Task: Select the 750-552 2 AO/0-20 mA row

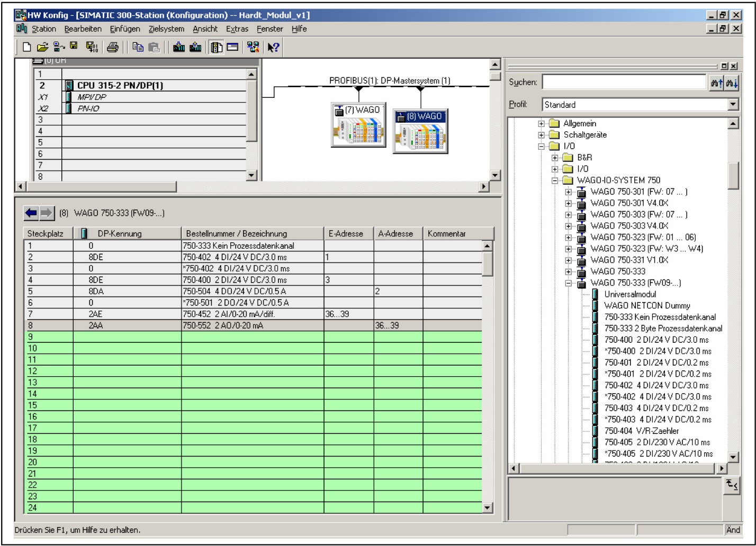Action: [254, 325]
